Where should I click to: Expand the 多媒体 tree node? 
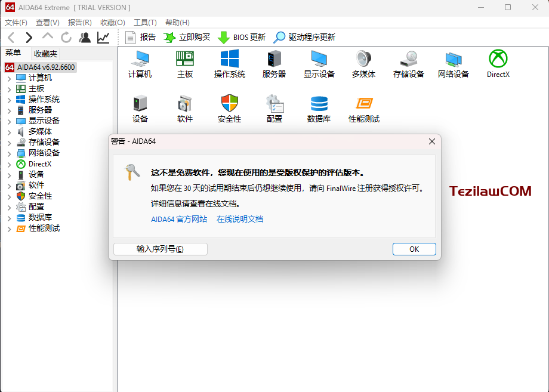(10, 132)
